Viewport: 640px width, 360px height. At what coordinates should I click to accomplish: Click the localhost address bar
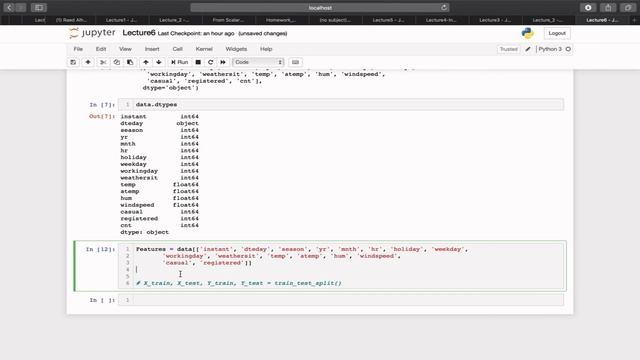320,7
